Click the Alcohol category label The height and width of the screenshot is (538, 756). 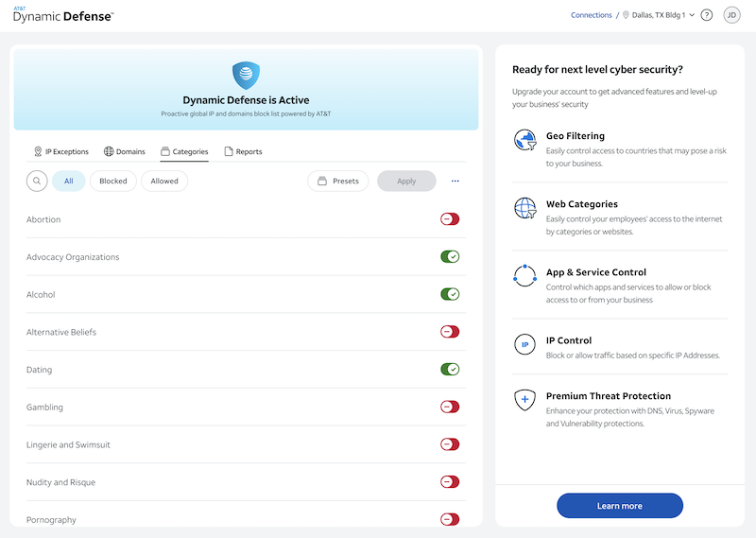[41, 295]
